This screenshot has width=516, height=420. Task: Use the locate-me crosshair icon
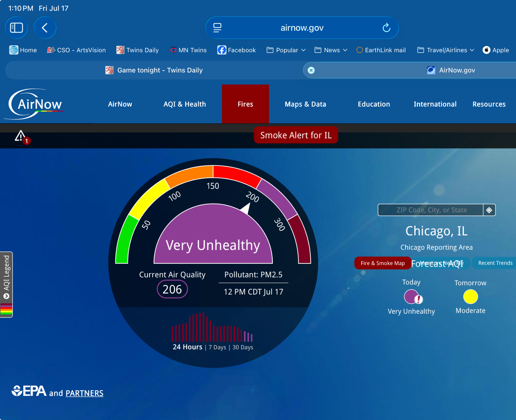(x=489, y=210)
